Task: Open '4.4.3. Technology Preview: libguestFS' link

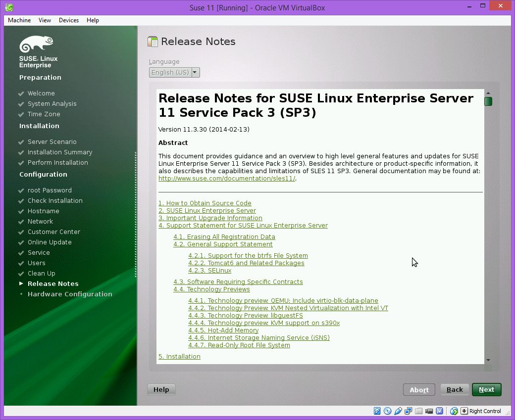Action: tap(246, 316)
